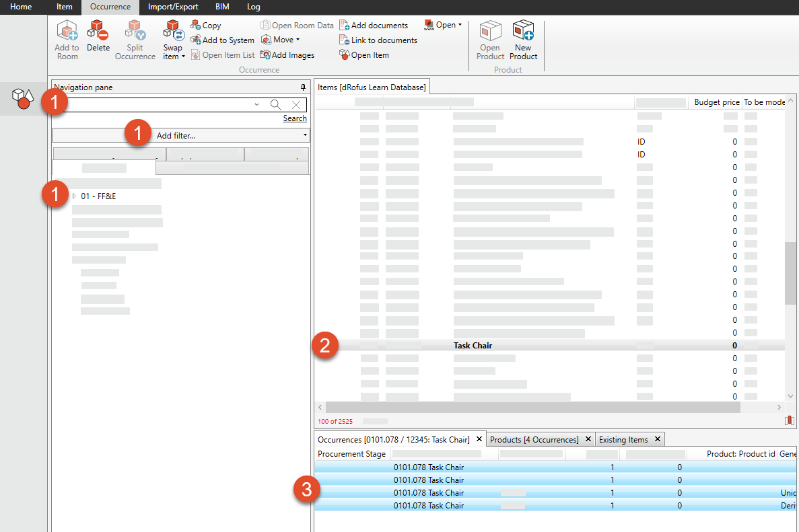Close the Products occurrences tab
Screen dimensions: 799x532
click(588, 440)
